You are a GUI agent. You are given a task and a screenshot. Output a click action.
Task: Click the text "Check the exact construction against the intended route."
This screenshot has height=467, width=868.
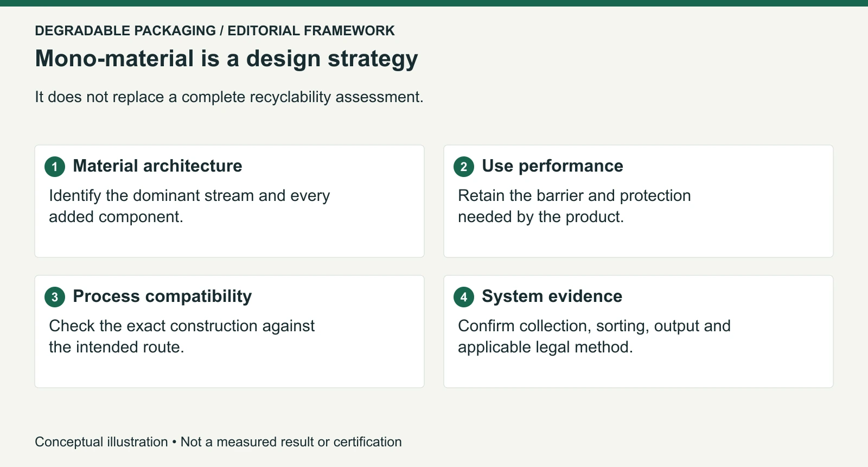(x=182, y=336)
